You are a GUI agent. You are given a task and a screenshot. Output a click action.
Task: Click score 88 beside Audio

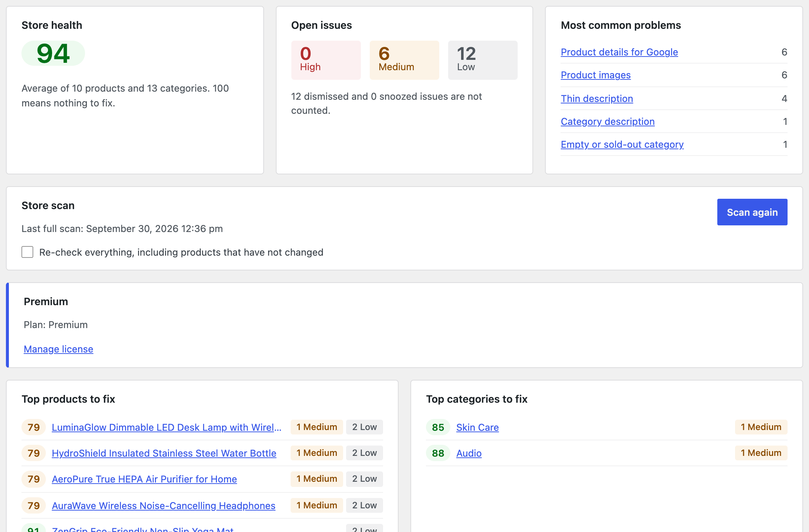pos(438,453)
